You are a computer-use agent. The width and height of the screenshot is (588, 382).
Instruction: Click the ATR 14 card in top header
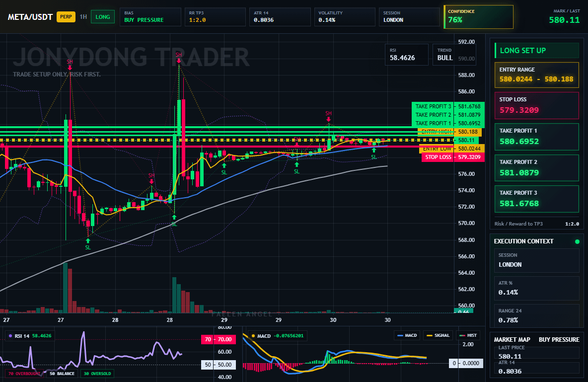[280, 17]
